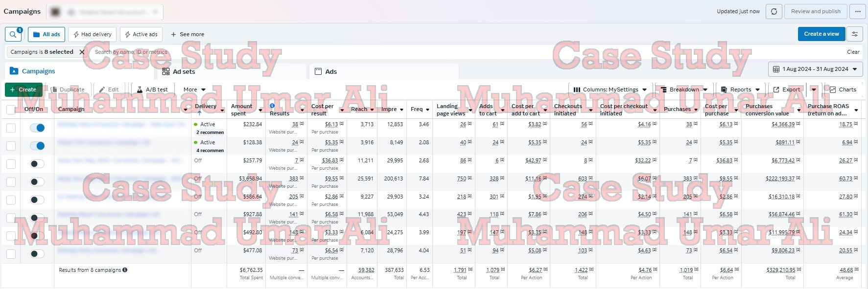Screen dimensions: 868x289
Task: Click the search magnifier icon
Action: [13, 34]
